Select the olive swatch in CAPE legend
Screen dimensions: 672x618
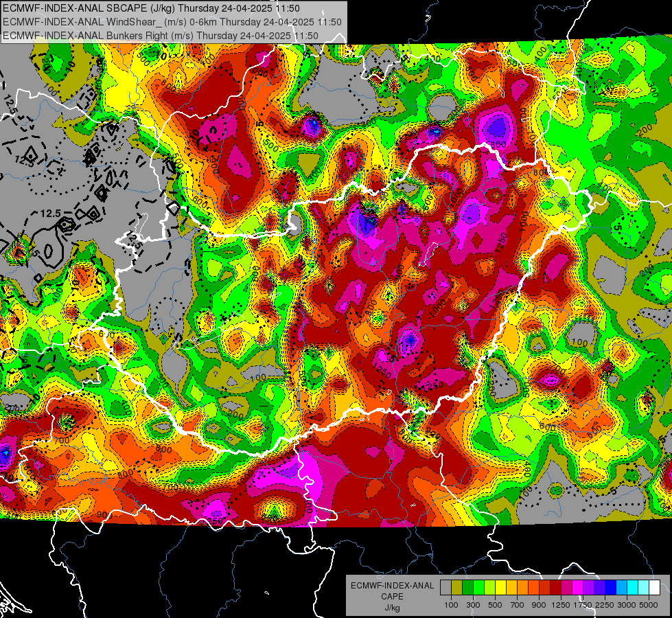pos(457,588)
